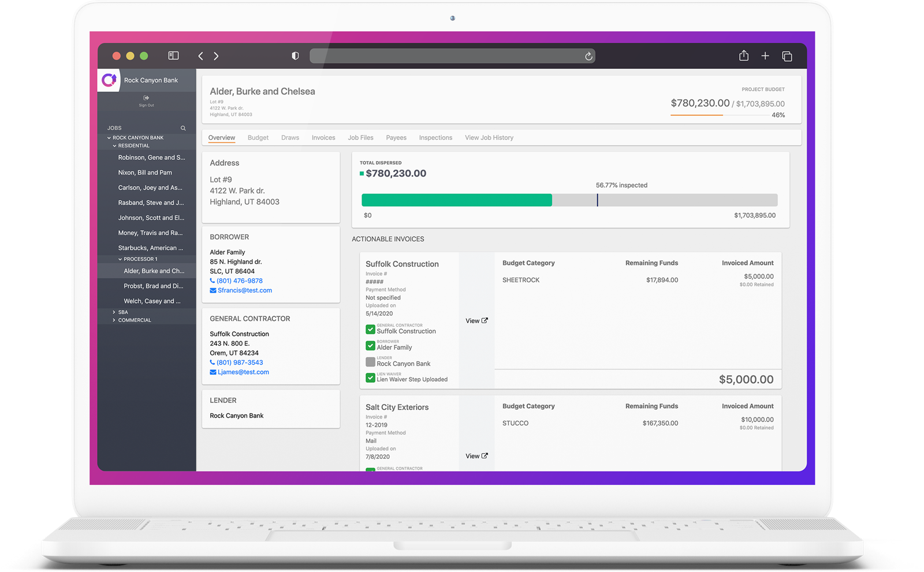Open the Inspections tab

click(435, 138)
